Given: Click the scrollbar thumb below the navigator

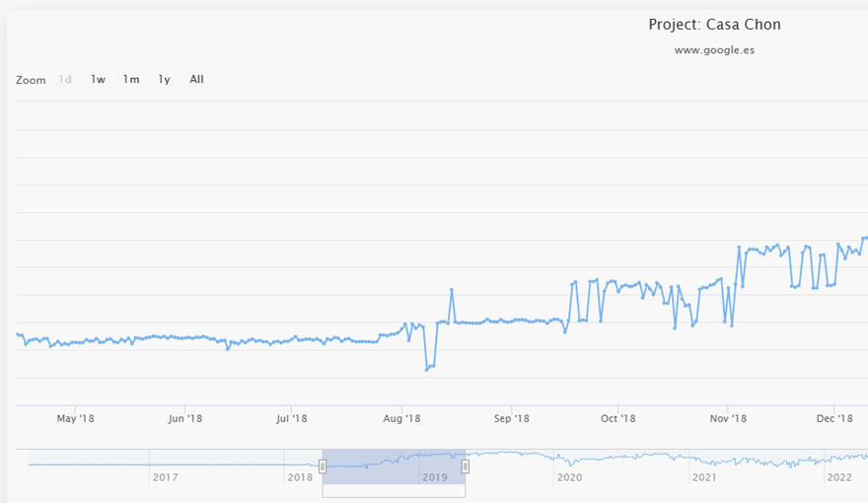Looking at the screenshot, I should click(394, 490).
